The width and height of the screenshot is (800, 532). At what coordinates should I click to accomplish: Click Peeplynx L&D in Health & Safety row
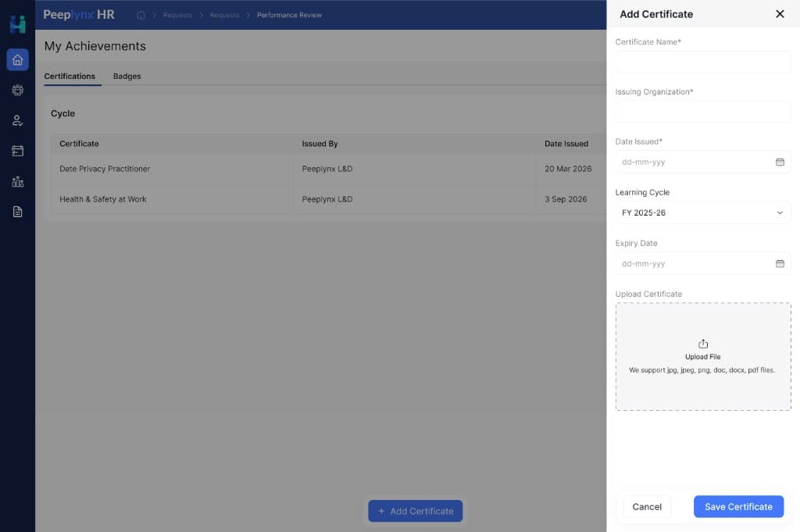point(327,199)
